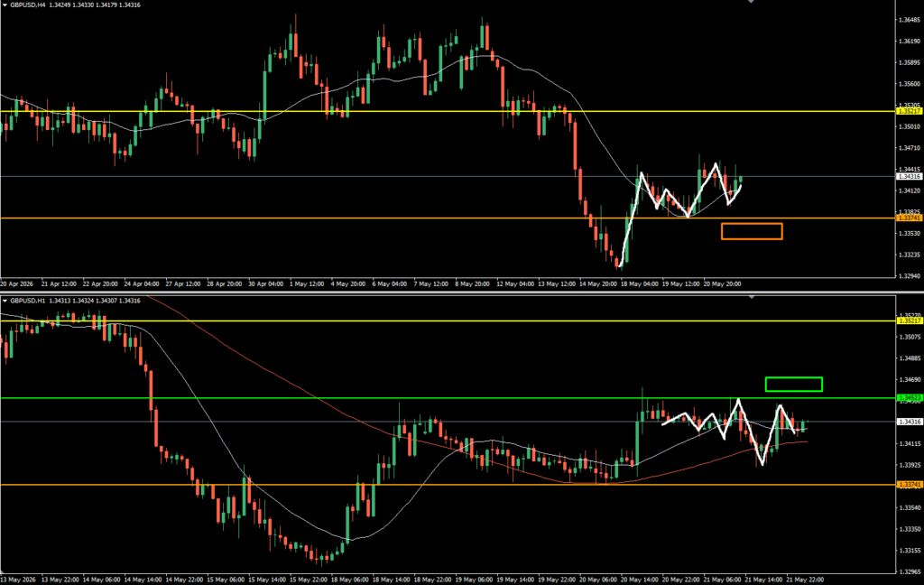
Task: Click price scale value 1.33925 on H1 chart
Action: [x=909, y=465]
